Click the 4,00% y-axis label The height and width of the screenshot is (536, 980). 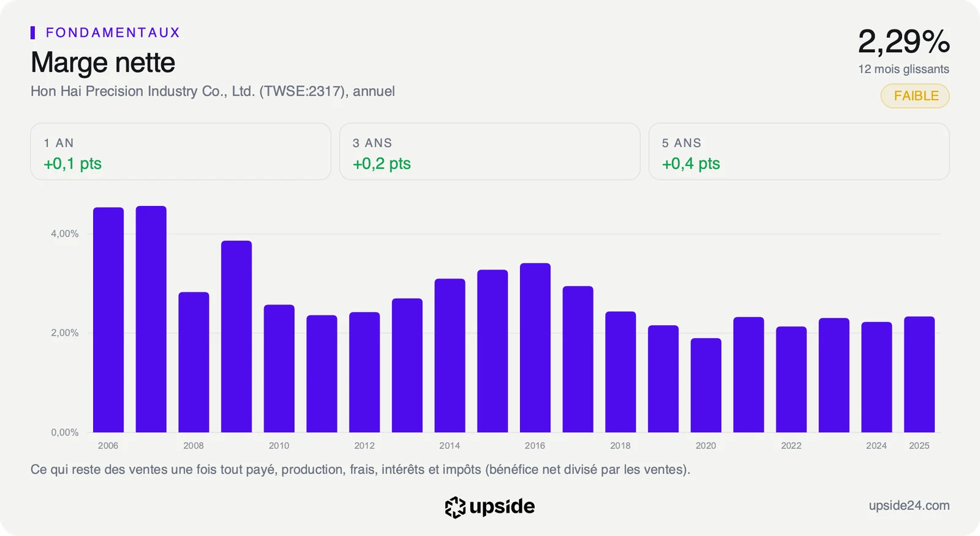click(65, 234)
